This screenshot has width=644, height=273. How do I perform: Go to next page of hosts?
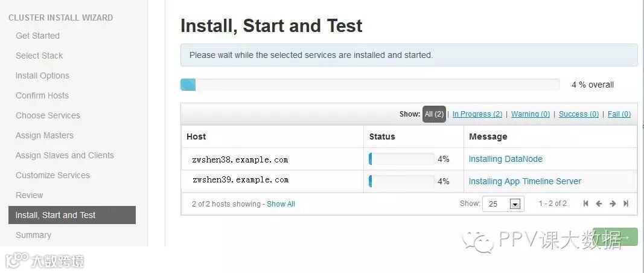(x=613, y=204)
